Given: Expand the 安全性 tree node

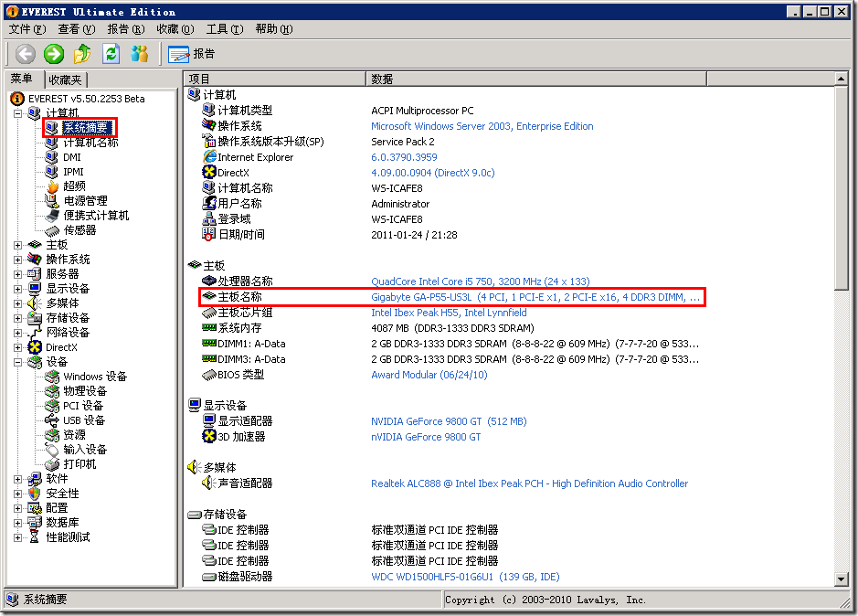Looking at the screenshot, I should [18, 494].
